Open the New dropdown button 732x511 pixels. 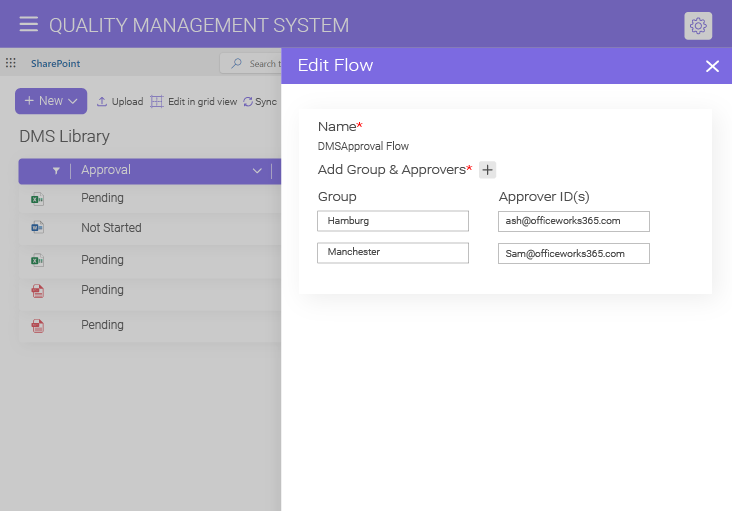pos(51,101)
